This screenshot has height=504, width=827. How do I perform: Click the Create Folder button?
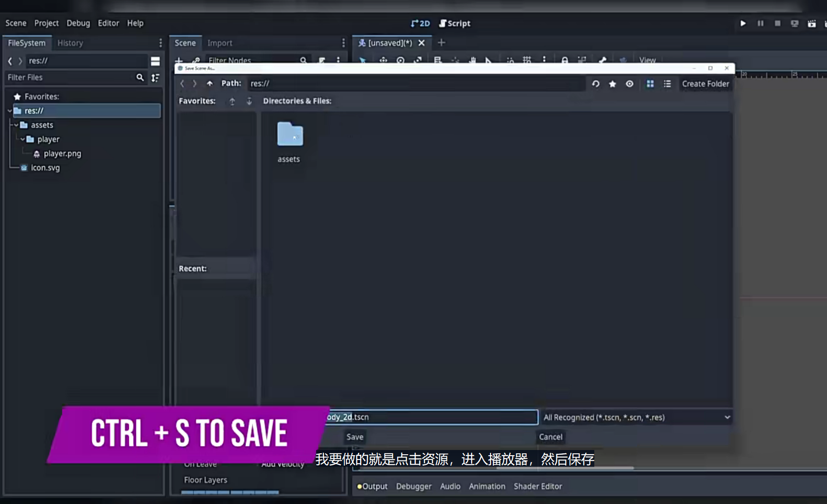[x=705, y=84]
